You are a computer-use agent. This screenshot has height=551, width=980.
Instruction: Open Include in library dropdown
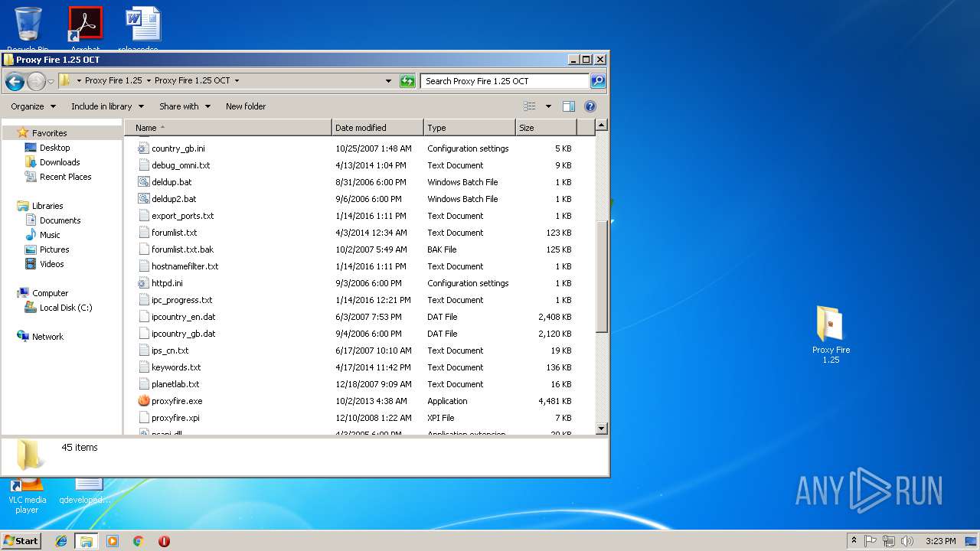[x=107, y=106]
